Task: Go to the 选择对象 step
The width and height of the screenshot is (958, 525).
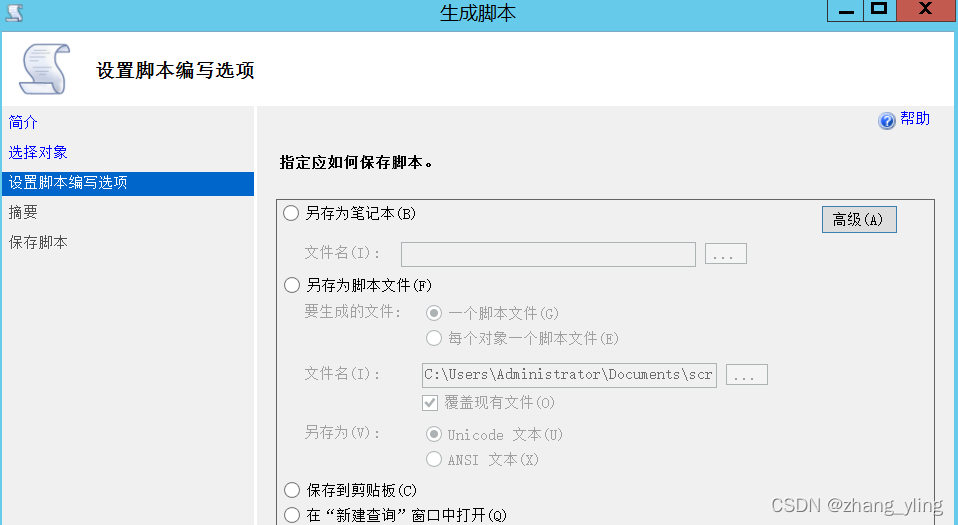Action: tap(38, 152)
